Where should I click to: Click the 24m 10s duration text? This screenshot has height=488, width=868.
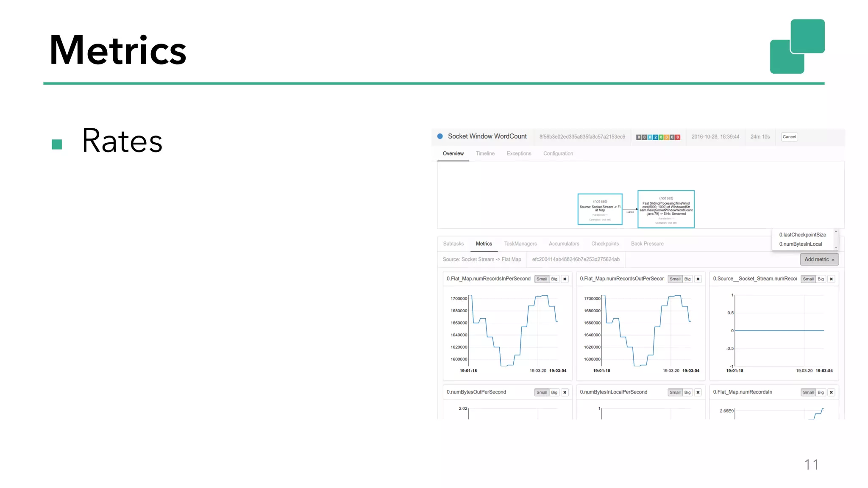tap(760, 137)
